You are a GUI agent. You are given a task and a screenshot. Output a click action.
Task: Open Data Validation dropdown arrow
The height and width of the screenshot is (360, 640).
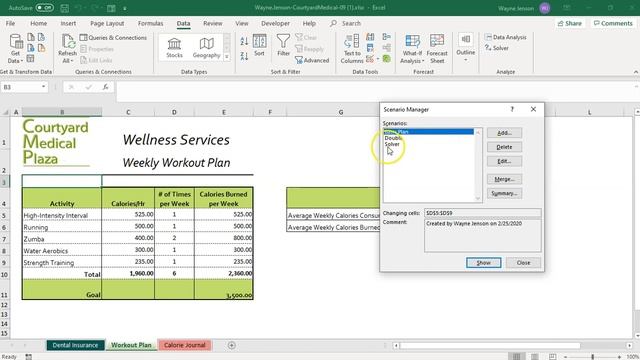(x=378, y=60)
